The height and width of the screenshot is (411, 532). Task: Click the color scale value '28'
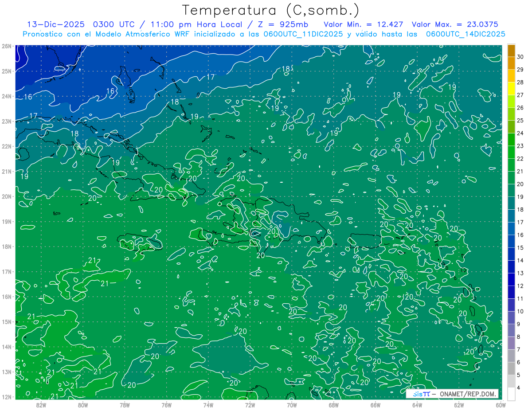pyautogui.click(x=520, y=82)
